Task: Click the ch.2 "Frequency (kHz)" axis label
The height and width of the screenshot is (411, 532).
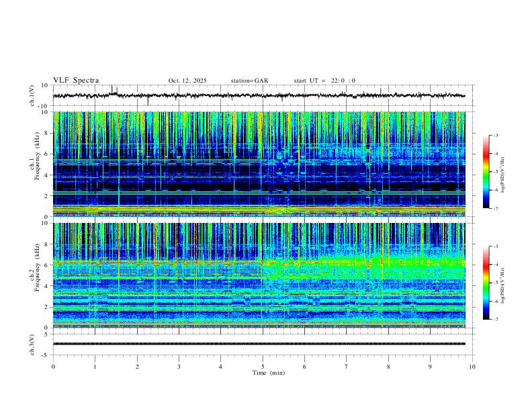Action: (37, 267)
